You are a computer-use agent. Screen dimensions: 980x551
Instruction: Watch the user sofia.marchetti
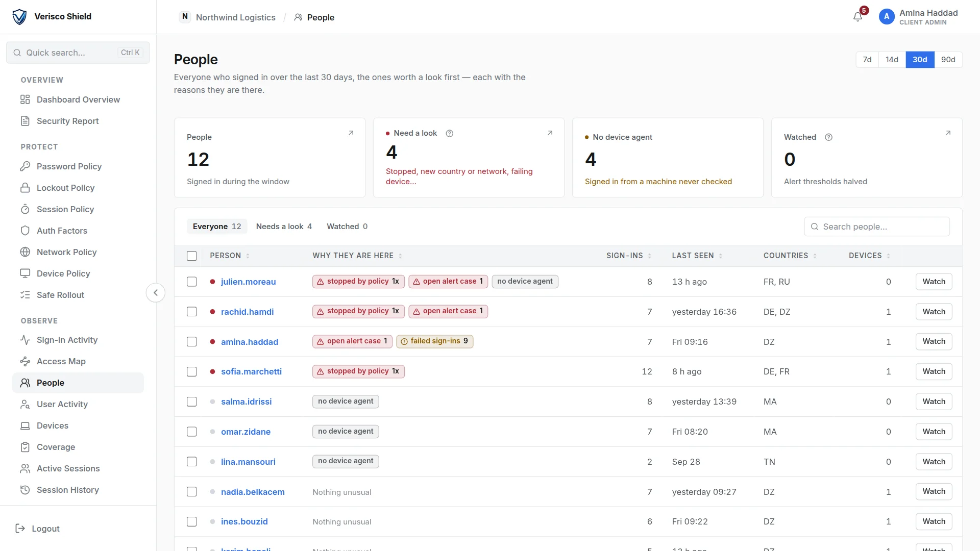[x=934, y=371]
